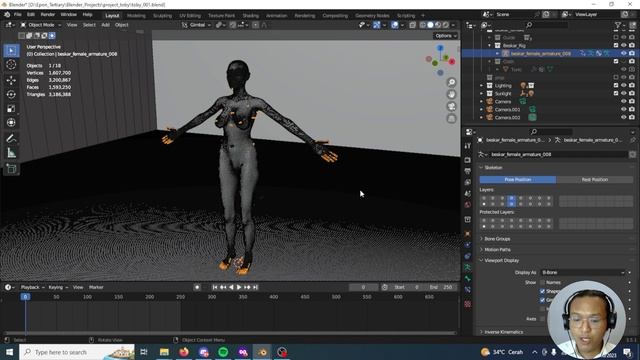This screenshot has width=640, height=360.
Task: Open the Output properties tab
Action: [x=468, y=171]
